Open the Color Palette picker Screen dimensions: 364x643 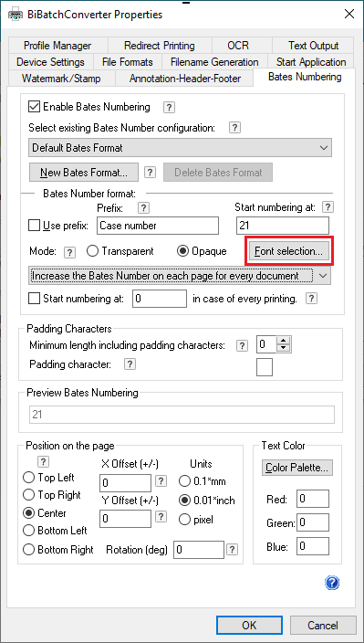click(x=296, y=467)
